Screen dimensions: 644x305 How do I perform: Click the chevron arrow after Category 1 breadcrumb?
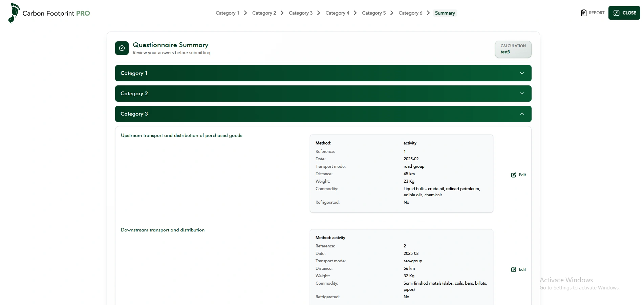[x=245, y=13]
